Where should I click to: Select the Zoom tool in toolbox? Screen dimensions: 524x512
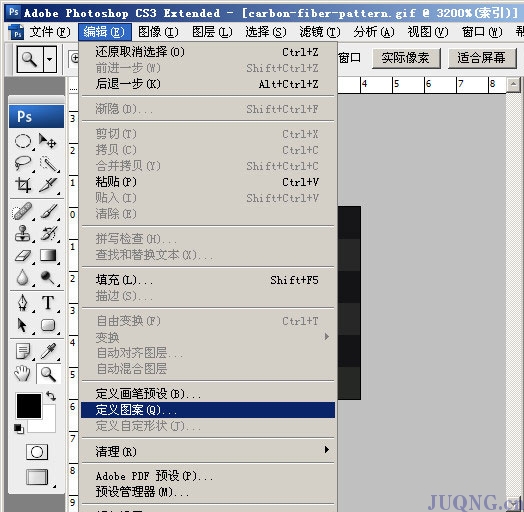click(48, 374)
